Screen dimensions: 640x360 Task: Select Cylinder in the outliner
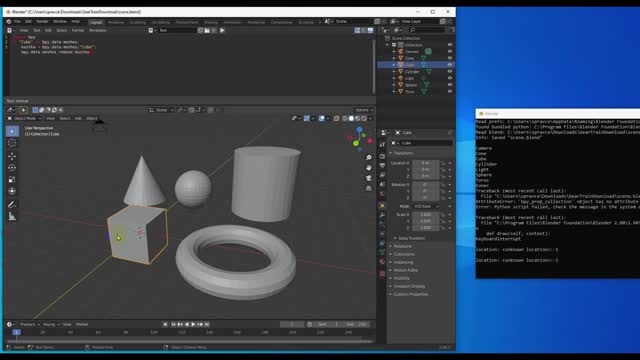coord(412,71)
